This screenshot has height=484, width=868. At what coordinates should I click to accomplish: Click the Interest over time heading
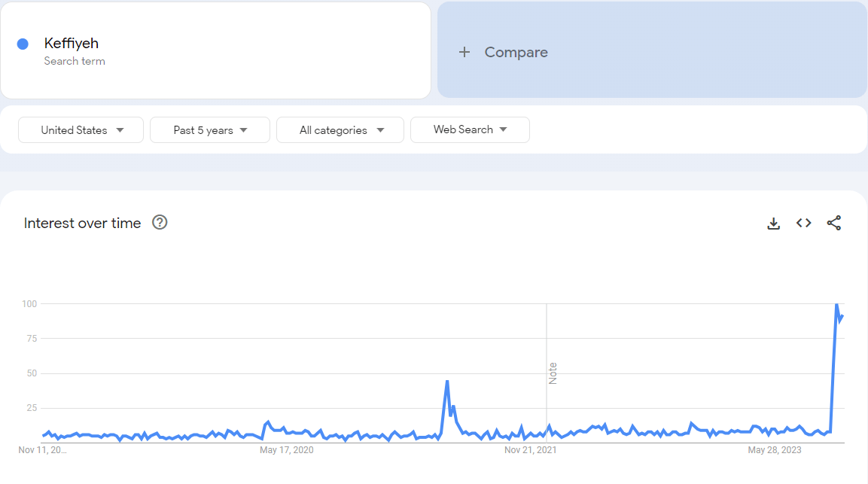click(82, 223)
